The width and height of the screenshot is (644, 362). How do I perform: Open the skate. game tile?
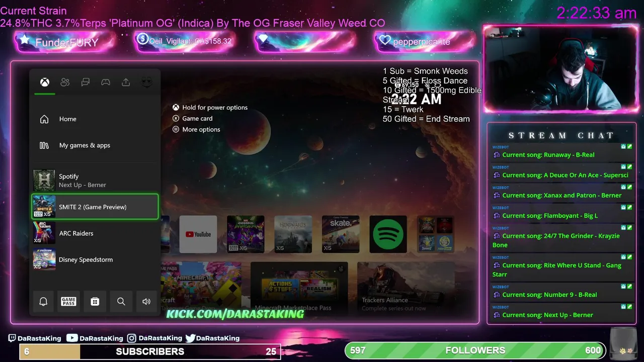341,234
